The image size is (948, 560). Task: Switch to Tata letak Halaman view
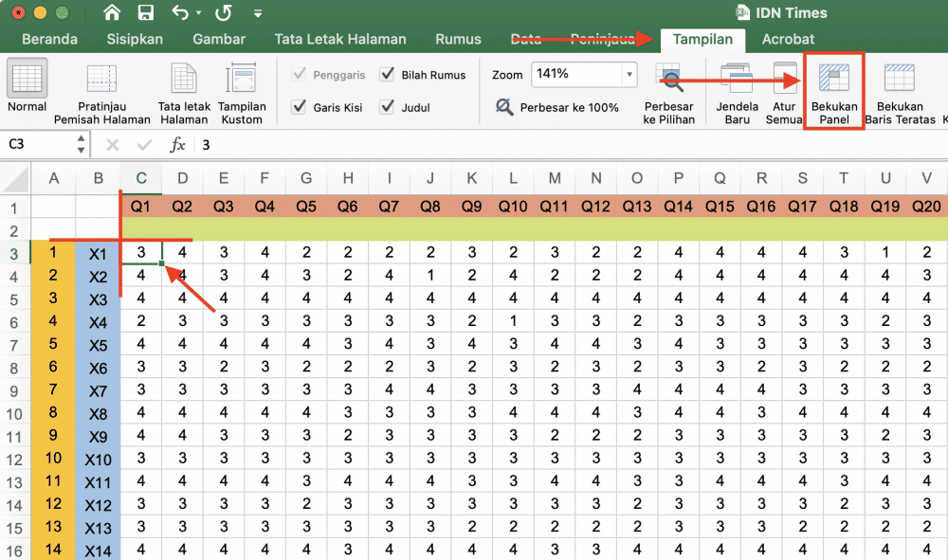pos(184,80)
